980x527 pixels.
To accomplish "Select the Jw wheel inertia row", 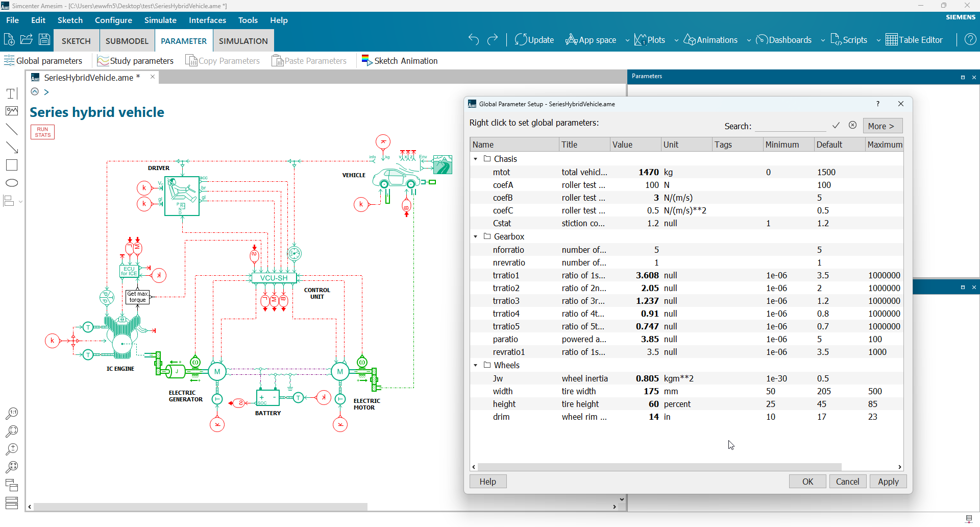I will pos(687,378).
